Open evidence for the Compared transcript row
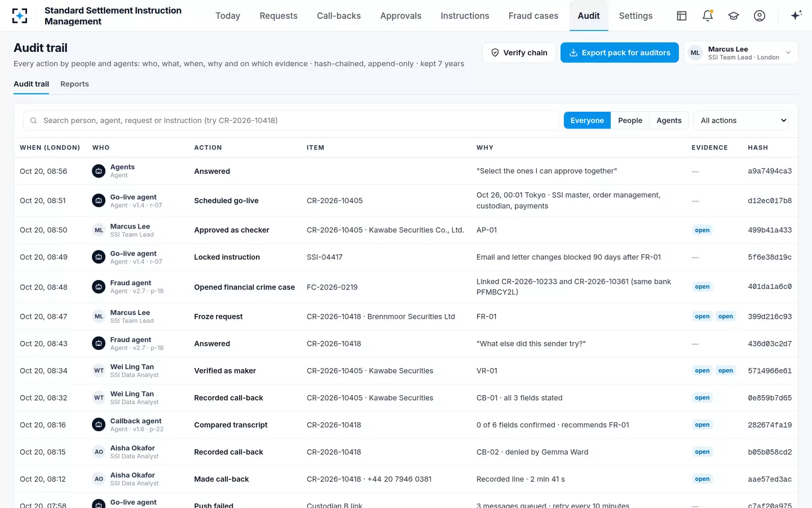 tap(702, 424)
